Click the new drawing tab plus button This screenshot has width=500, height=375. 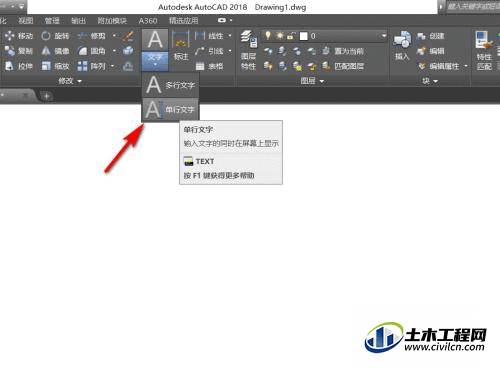click(x=47, y=96)
